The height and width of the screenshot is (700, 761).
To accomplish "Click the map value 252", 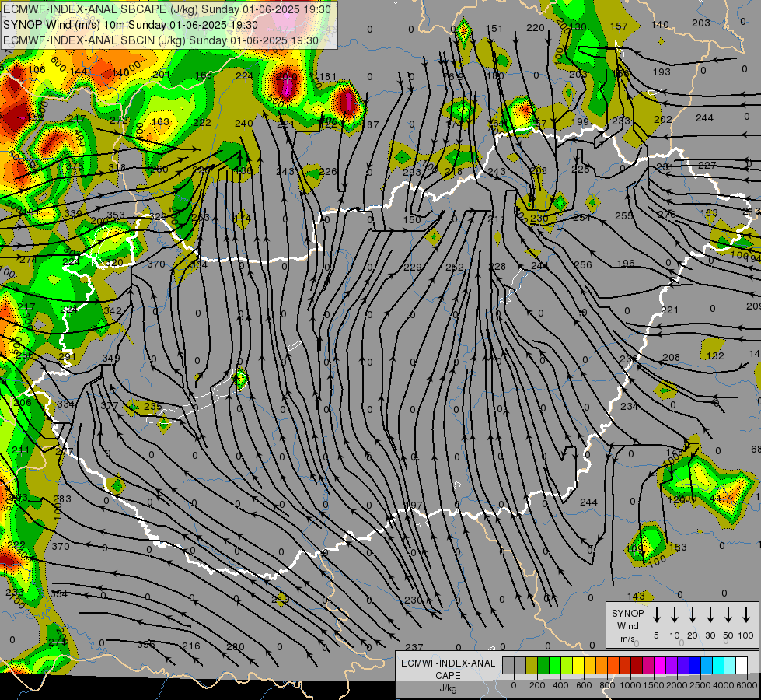I will coord(455,268).
